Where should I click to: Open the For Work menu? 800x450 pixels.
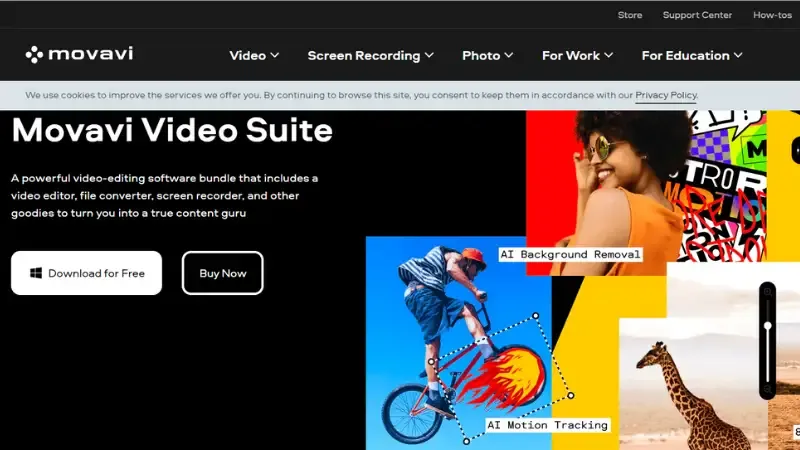tap(577, 55)
